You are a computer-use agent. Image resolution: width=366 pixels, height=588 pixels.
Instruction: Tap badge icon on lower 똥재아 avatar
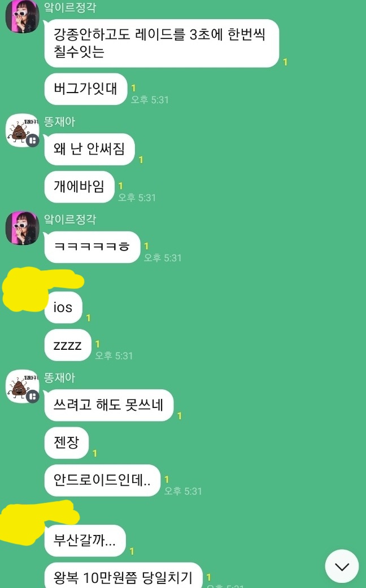click(x=33, y=397)
